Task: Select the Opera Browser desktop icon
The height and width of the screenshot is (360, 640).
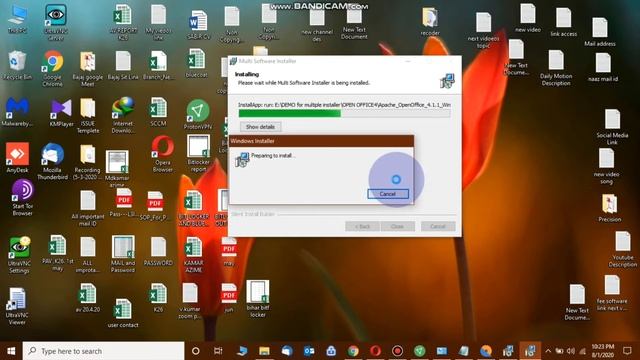Action: 162,154
